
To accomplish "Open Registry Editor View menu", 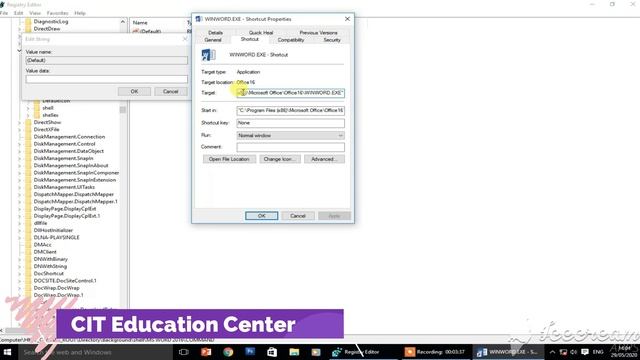I will tap(35, 13).
